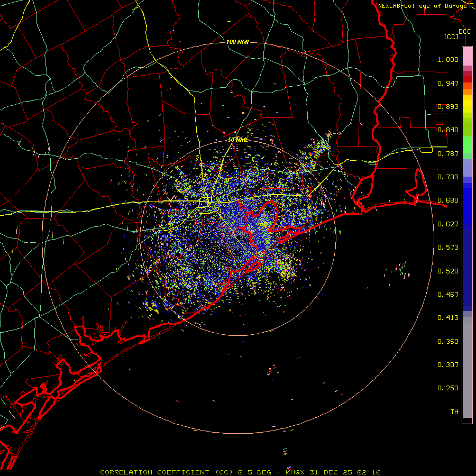Click the 0.573 scale value
This screenshot has width=476, height=476.
pyautogui.click(x=448, y=248)
